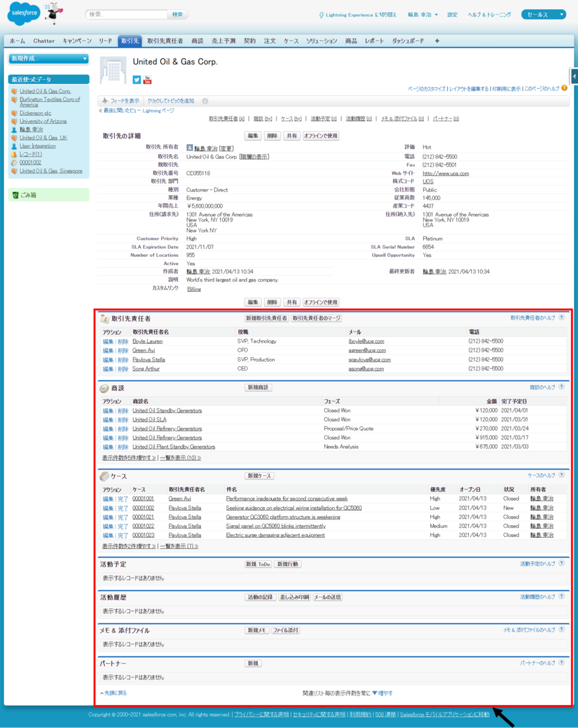Click the Lightning Experience bolt icon
Image resolution: width=578 pixels, height=728 pixels.
click(321, 15)
